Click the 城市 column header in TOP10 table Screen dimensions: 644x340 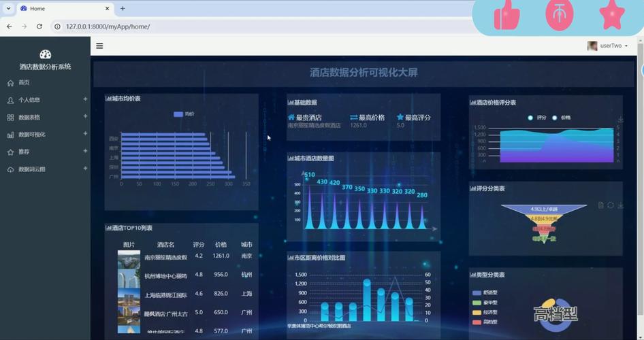coord(246,244)
